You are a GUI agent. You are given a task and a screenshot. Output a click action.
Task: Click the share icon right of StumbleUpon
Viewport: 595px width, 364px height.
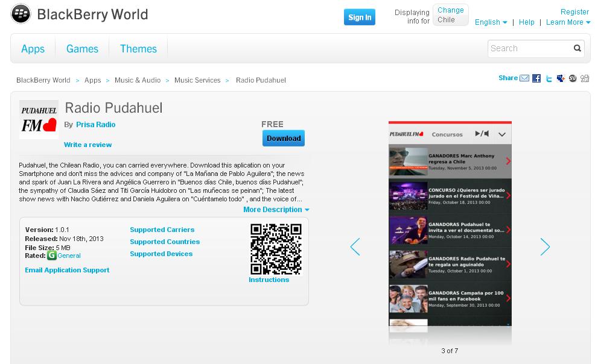[585, 78]
